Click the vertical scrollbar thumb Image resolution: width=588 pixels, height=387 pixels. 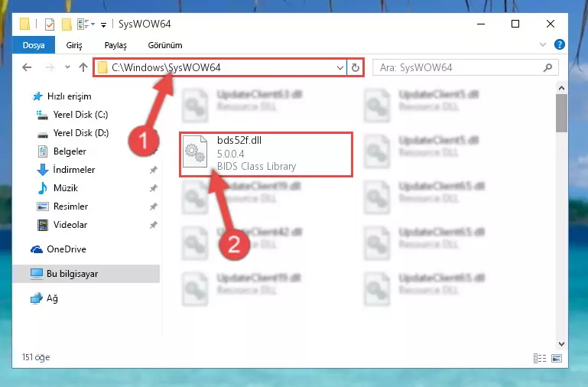tap(561, 113)
